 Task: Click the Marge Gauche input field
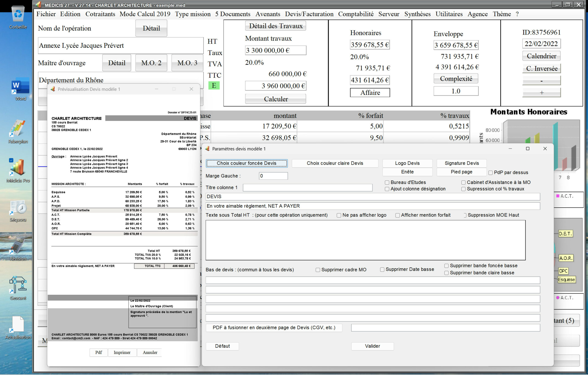tap(273, 176)
